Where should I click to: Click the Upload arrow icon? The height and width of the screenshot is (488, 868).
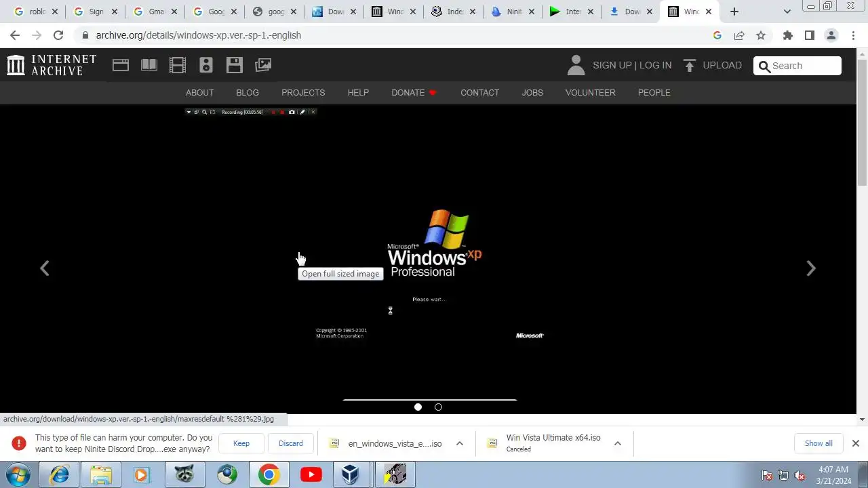coord(690,65)
